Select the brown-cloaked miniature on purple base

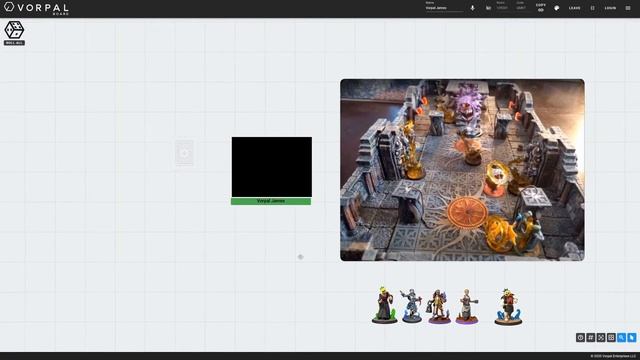[x=439, y=307]
